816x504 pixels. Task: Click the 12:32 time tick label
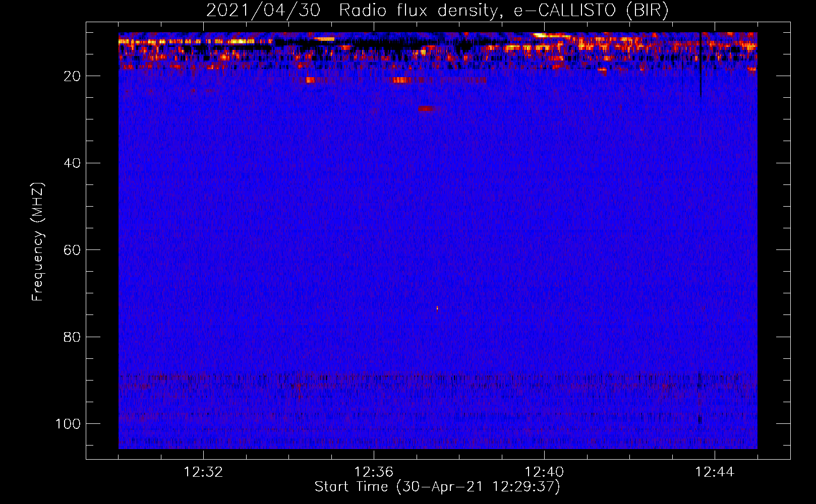tap(203, 472)
